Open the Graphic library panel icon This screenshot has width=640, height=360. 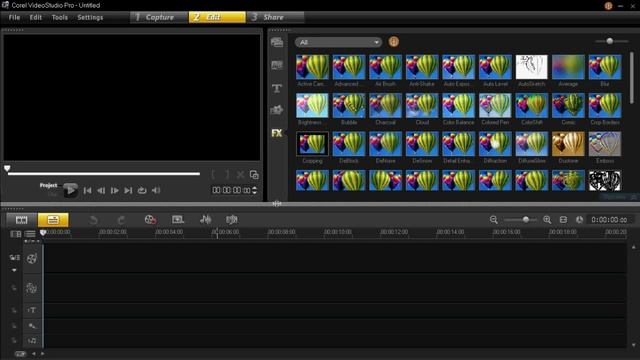[277, 110]
